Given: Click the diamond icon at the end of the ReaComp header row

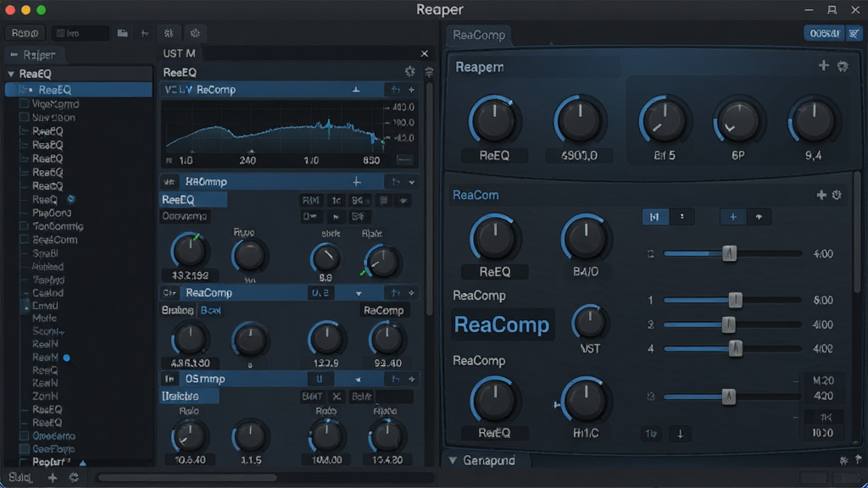Looking at the screenshot, I should [x=411, y=292].
